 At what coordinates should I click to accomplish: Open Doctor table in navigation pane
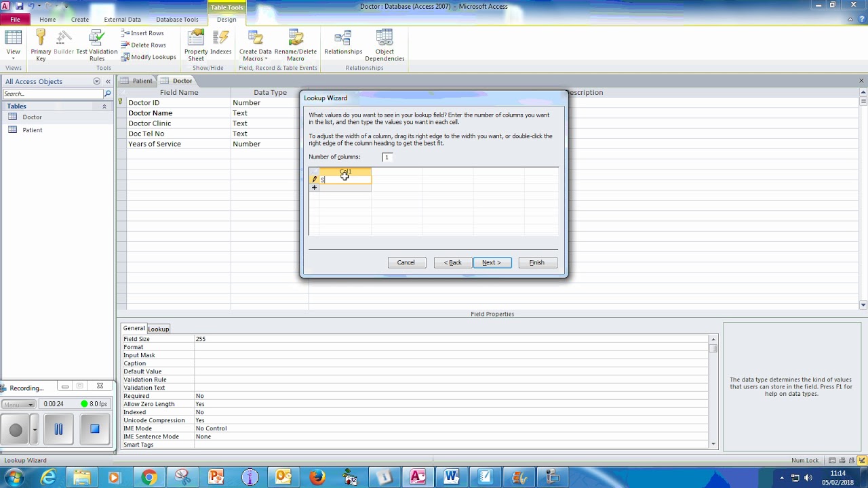click(x=32, y=117)
